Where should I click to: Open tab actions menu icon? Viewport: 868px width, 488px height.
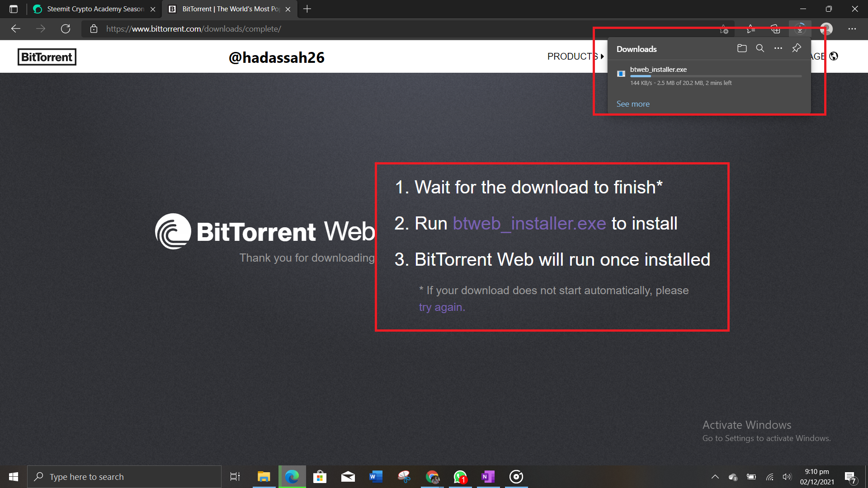click(x=14, y=9)
